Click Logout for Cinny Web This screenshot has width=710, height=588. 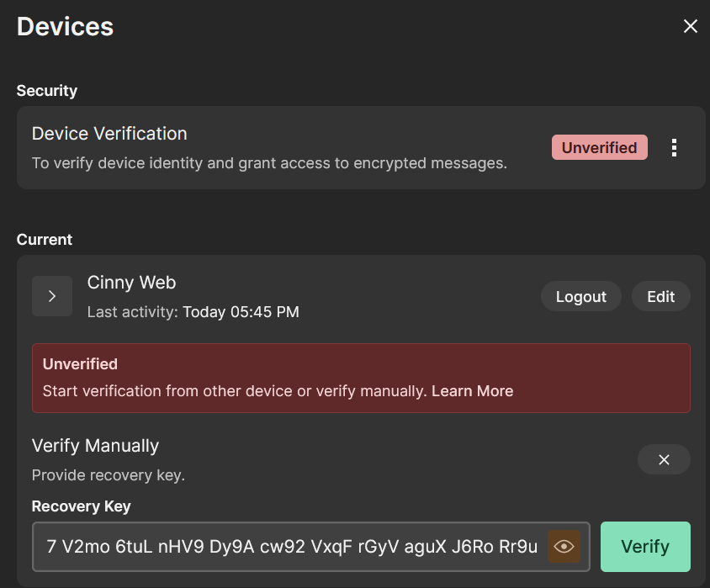pyautogui.click(x=580, y=296)
